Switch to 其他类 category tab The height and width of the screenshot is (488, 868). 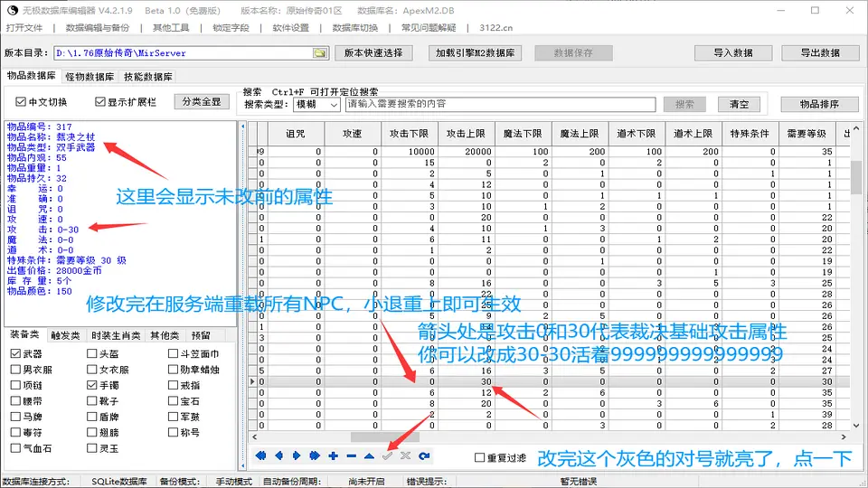pos(165,335)
